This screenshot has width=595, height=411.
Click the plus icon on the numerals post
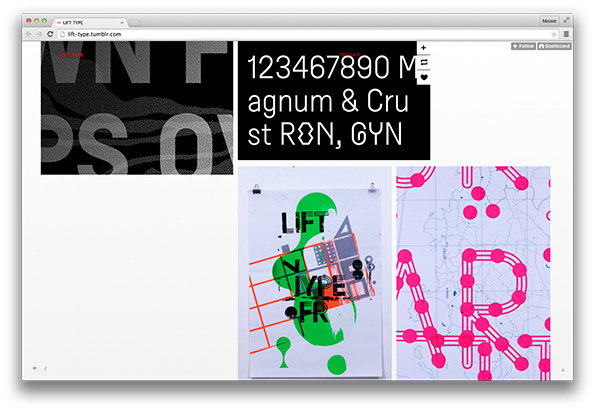click(x=423, y=48)
